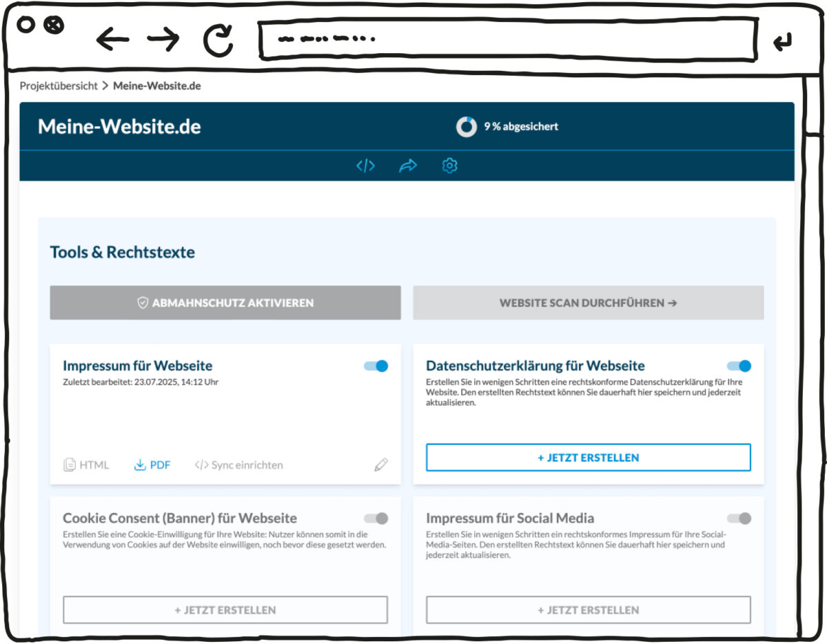Viewport: 827px width, 644px height.
Task: Click the pencil edit icon for Impressum
Action: coord(381,465)
